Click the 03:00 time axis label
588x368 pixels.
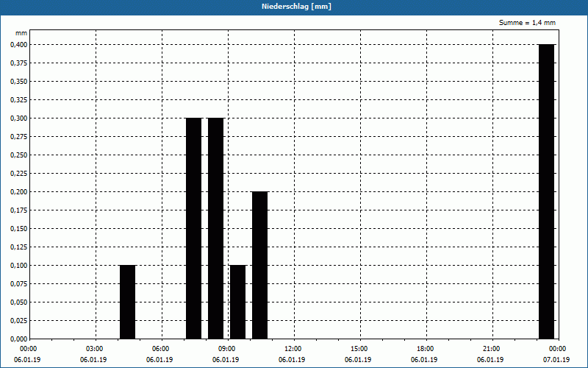click(x=94, y=349)
